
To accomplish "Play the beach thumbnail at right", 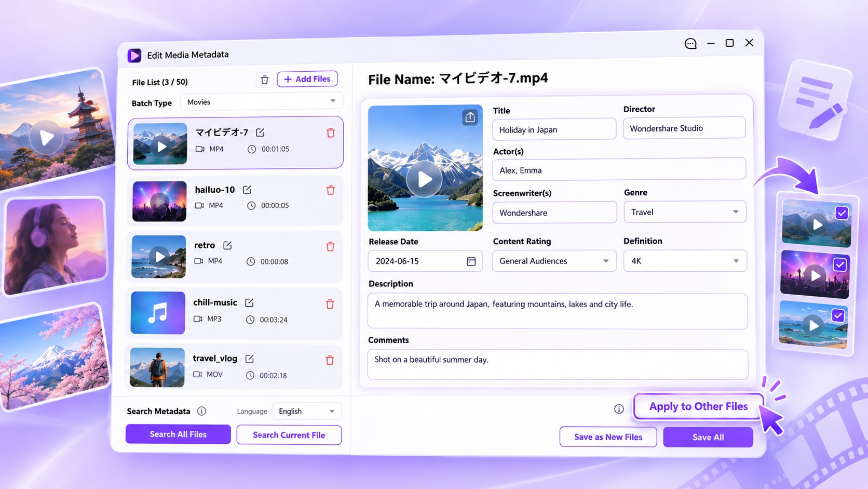I will [x=813, y=326].
